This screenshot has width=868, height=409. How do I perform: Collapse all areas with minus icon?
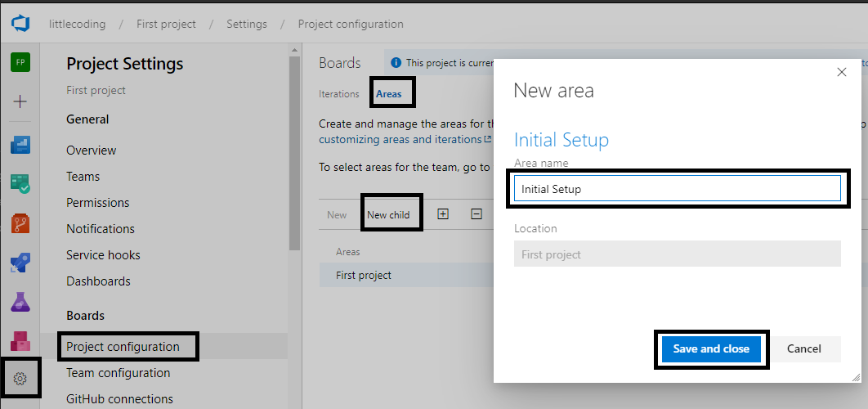click(x=476, y=214)
